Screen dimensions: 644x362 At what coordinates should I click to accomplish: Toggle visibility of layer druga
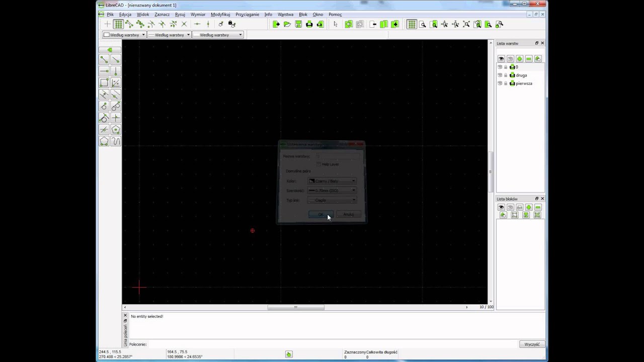(500, 75)
